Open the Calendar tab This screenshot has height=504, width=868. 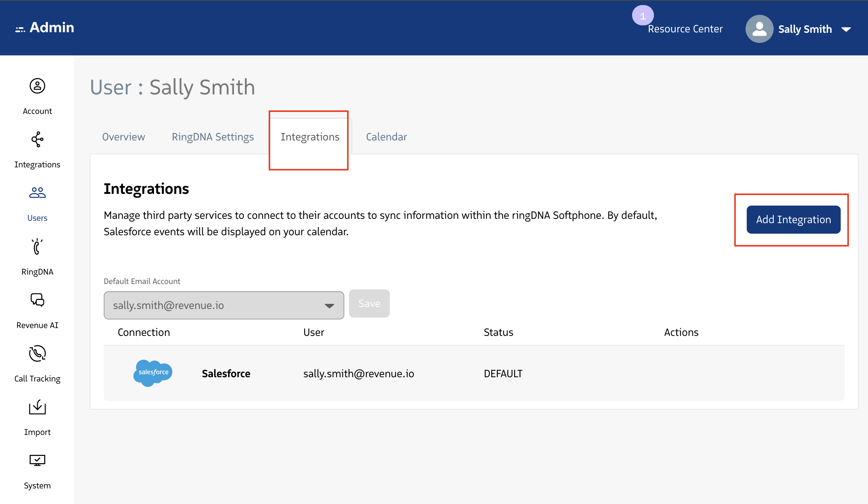coord(386,137)
